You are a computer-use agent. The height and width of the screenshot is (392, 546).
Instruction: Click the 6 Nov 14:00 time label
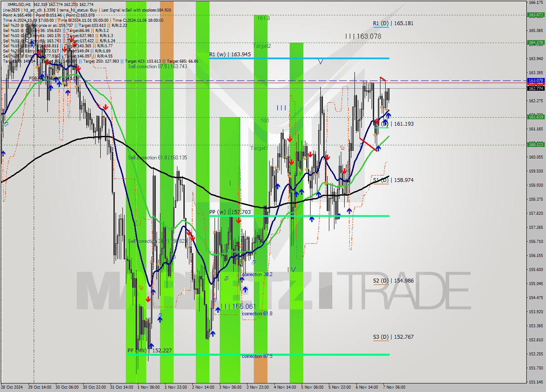click(367, 387)
